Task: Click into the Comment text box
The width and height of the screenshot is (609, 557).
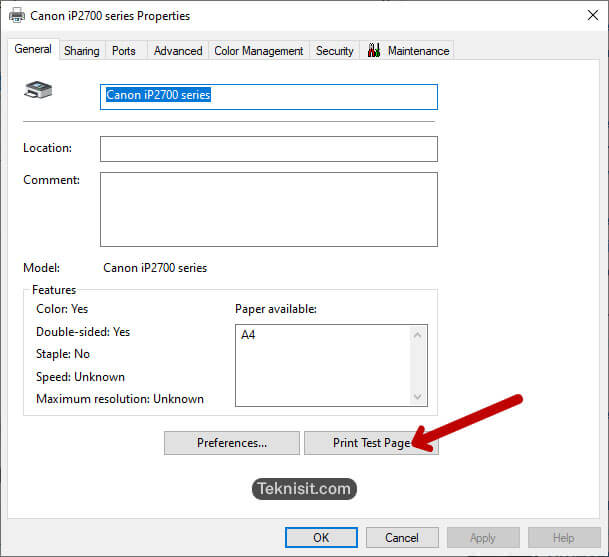Action: [x=269, y=209]
